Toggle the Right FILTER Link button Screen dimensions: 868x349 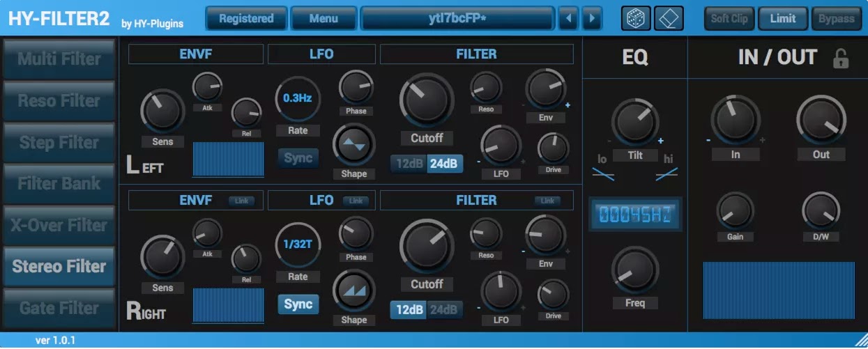[548, 201]
